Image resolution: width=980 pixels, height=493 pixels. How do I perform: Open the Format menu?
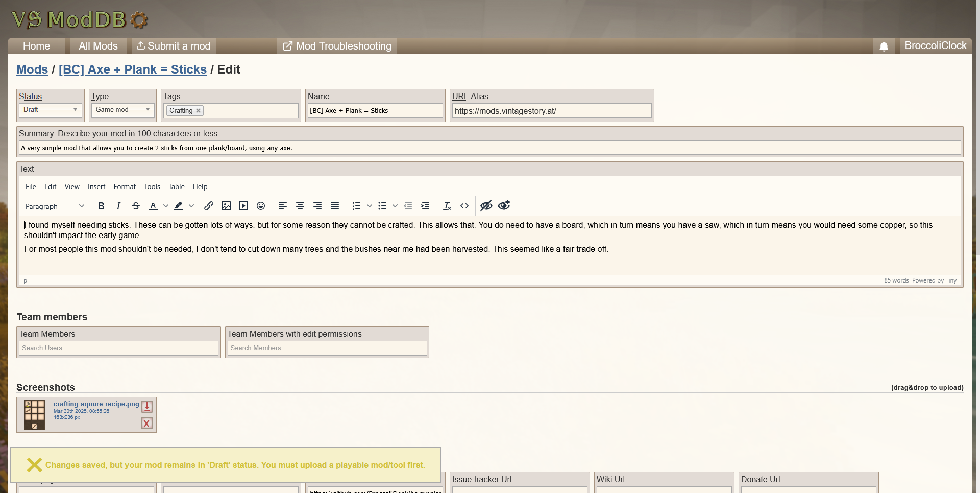125,186
